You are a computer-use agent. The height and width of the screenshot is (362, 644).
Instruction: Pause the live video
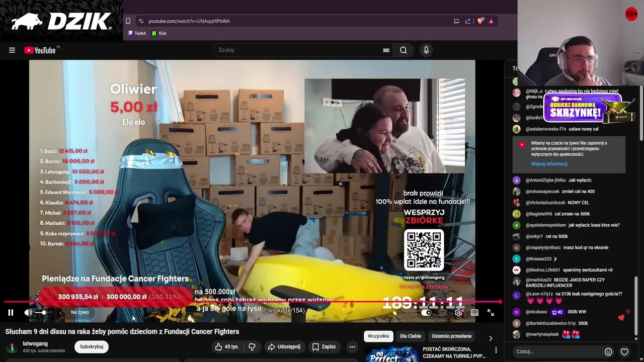pos(11,312)
